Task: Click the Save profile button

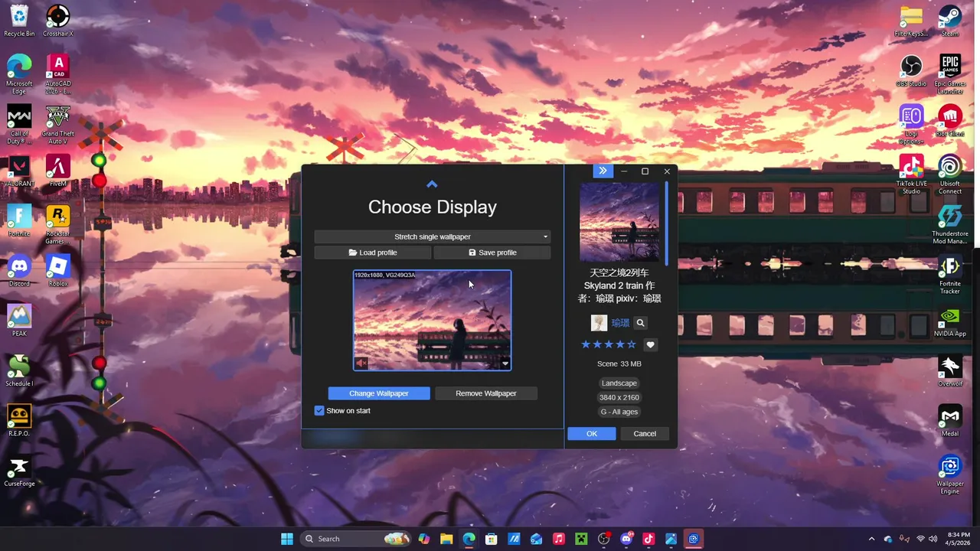Action: (x=492, y=253)
